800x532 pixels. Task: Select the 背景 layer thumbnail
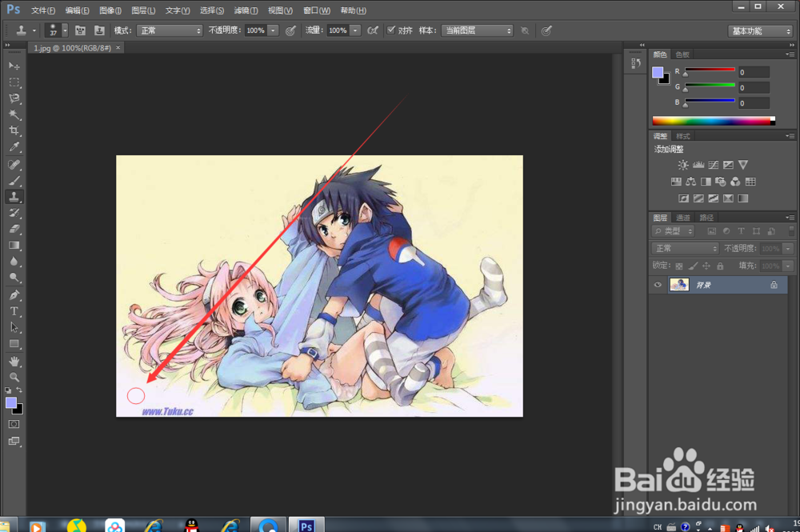[x=679, y=285]
